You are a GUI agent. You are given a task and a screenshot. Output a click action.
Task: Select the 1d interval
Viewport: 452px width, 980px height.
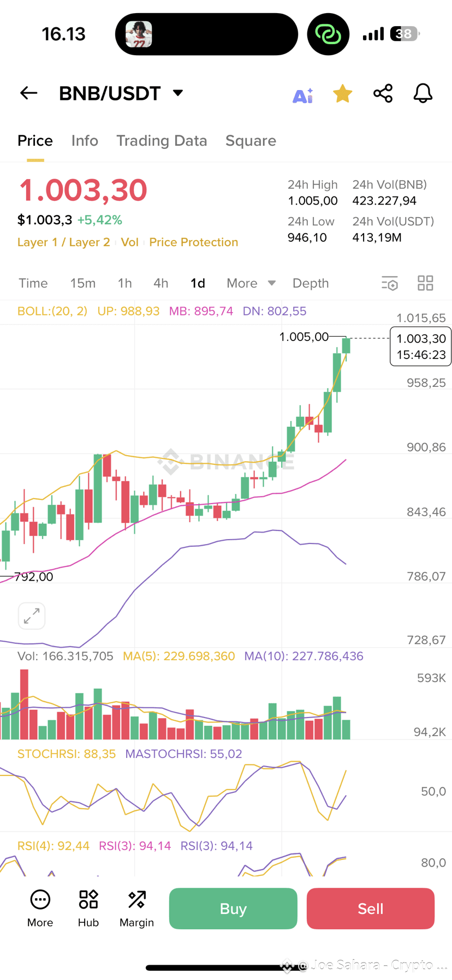tap(198, 283)
